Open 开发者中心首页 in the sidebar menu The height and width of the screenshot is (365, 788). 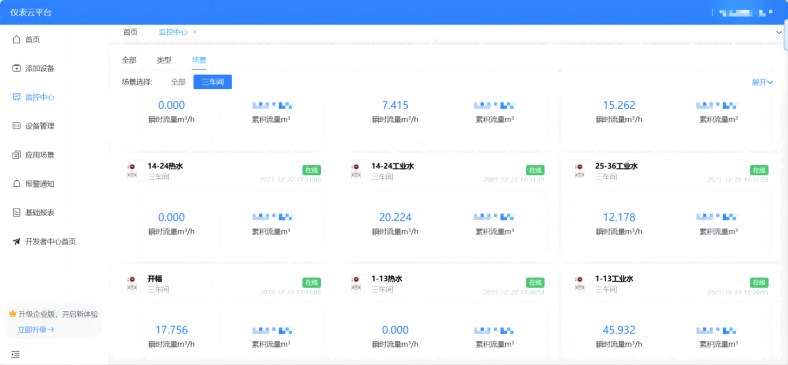[x=51, y=242]
